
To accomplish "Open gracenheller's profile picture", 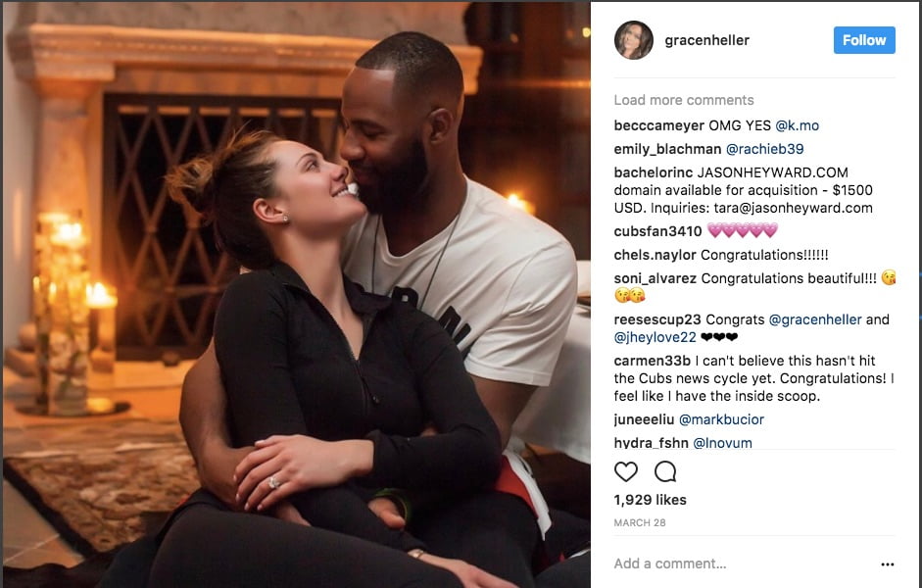I will pos(633,40).
